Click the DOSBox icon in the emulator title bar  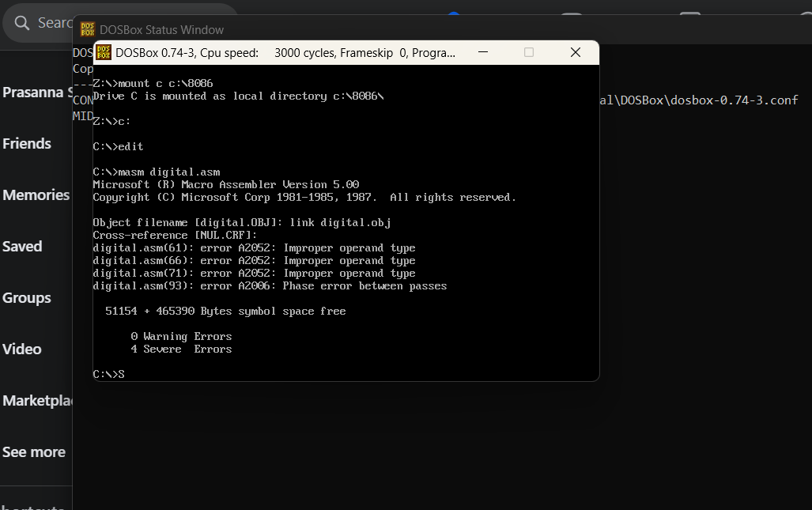click(x=104, y=52)
